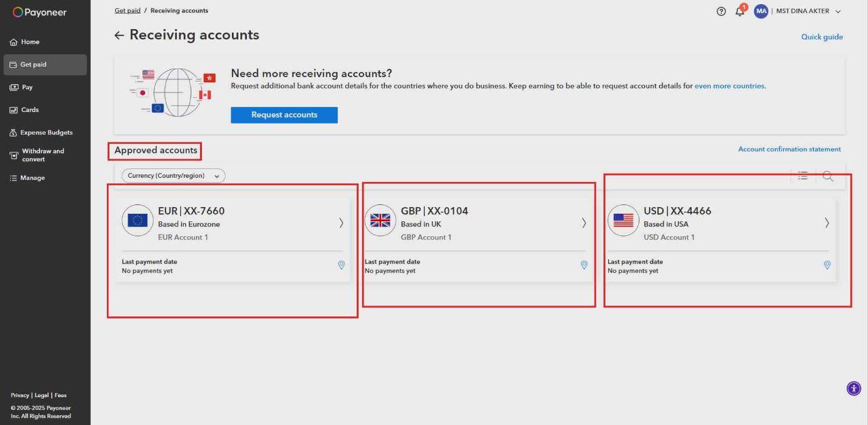Open Withdraw and convert sidebar item
Viewport: 868px width, 425px height.
42,155
